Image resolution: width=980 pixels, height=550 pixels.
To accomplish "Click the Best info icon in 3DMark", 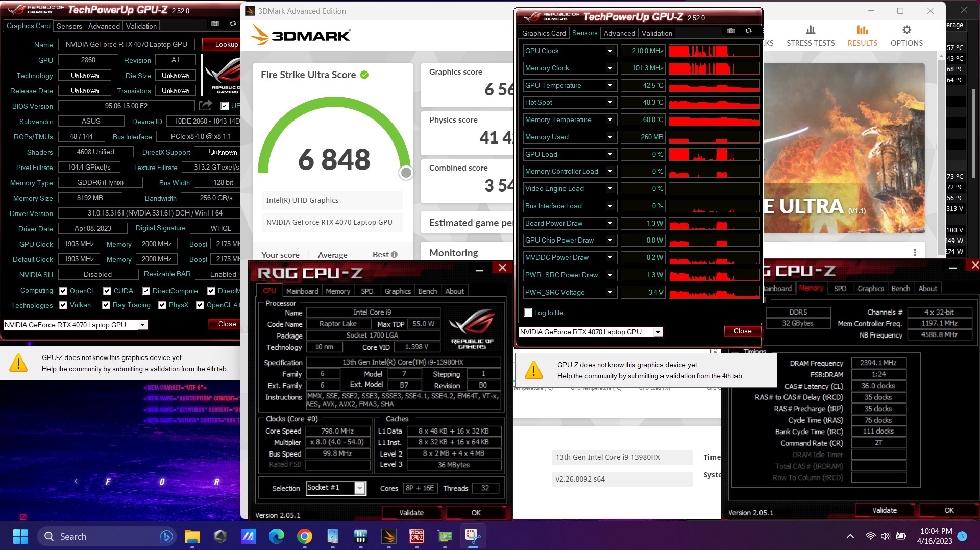I will point(394,255).
